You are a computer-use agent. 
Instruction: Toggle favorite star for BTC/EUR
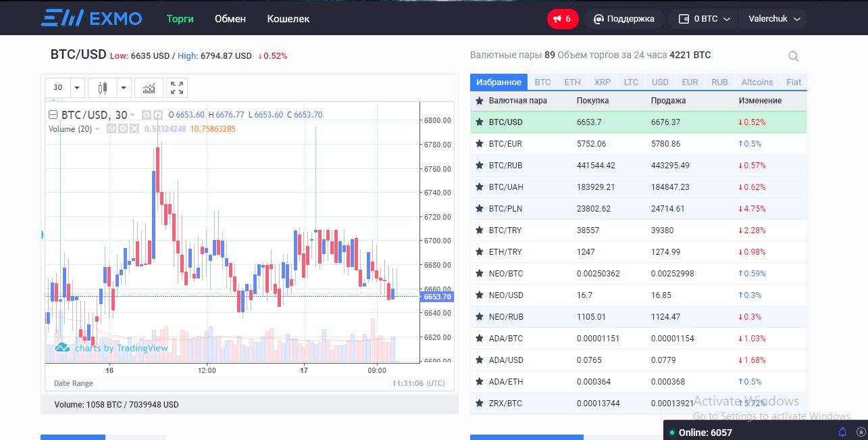(480, 144)
